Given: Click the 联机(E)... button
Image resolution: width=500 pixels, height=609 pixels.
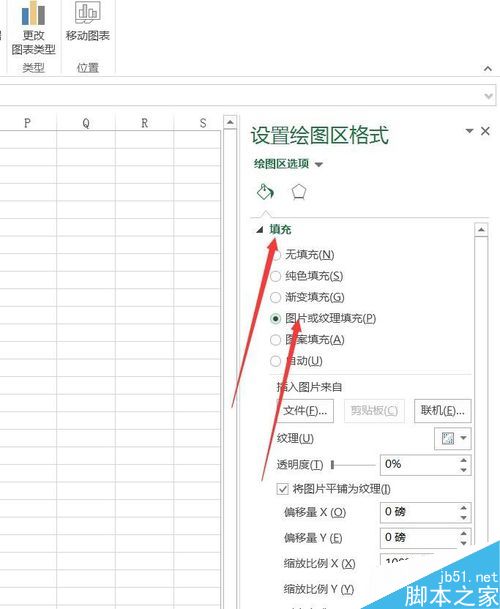Looking at the screenshot, I should [443, 411].
